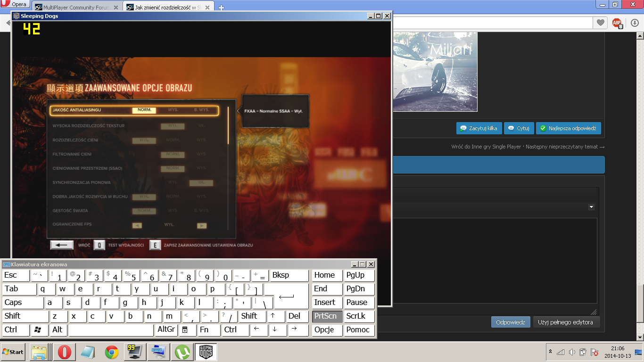Decrease Ograniczenie FPS with left arrow
Image resolution: width=644 pixels, height=362 pixels.
[x=137, y=225]
